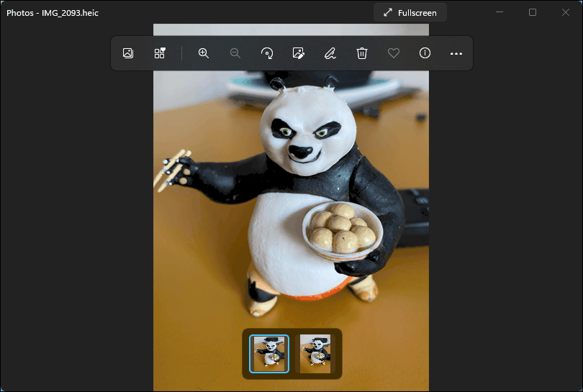Rotate the image with the rotate icon

pos(267,53)
